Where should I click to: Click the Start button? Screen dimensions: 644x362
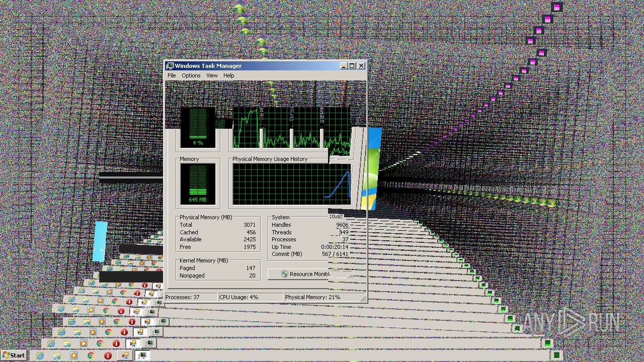[14, 355]
